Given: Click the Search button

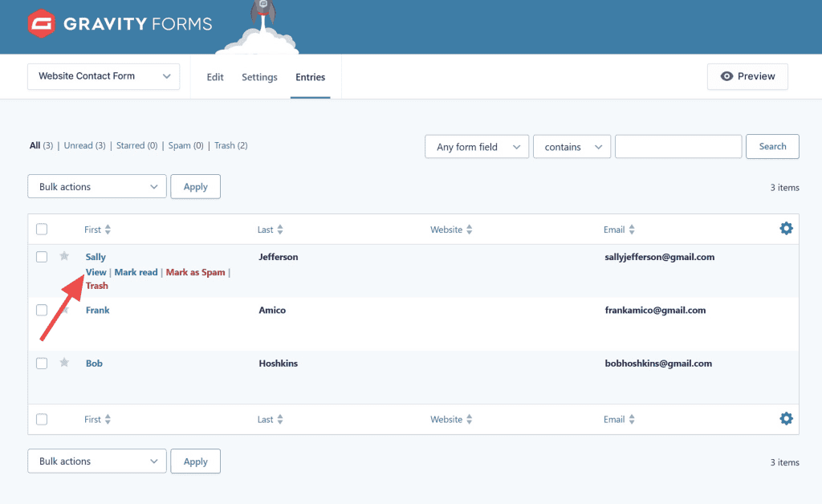Looking at the screenshot, I should click(773, 147).
